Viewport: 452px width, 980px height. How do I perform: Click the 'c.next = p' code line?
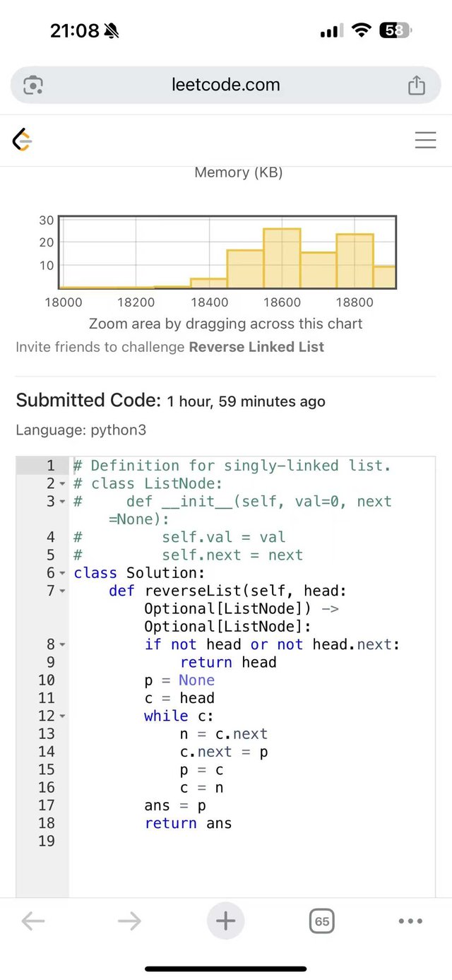click(224, 751)
